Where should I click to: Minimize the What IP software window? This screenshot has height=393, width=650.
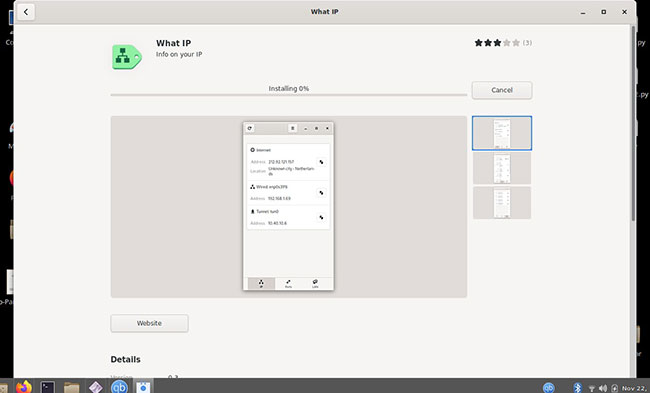(583, 12)
